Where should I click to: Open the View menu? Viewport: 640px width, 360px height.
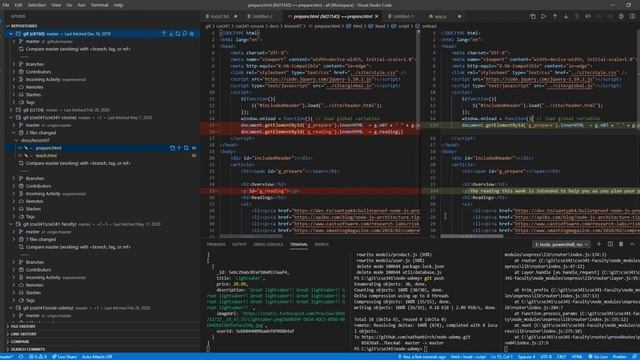(x=56, y=5)
